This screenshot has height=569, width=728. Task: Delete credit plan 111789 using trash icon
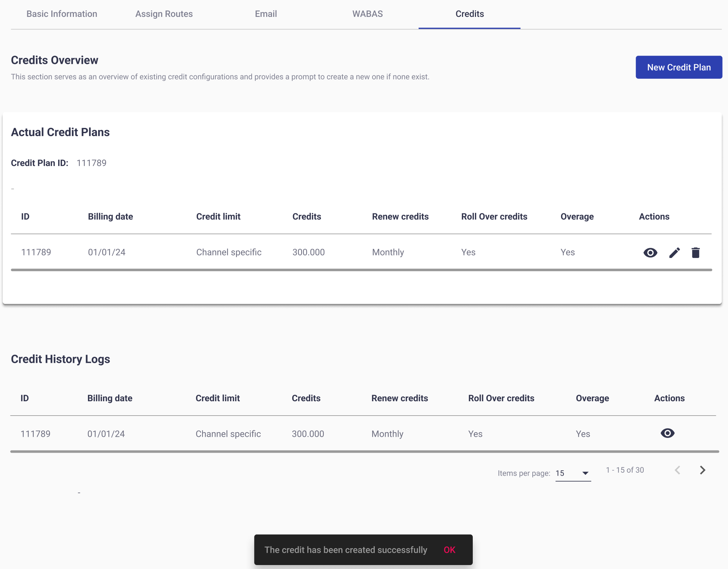click(696, 253)
